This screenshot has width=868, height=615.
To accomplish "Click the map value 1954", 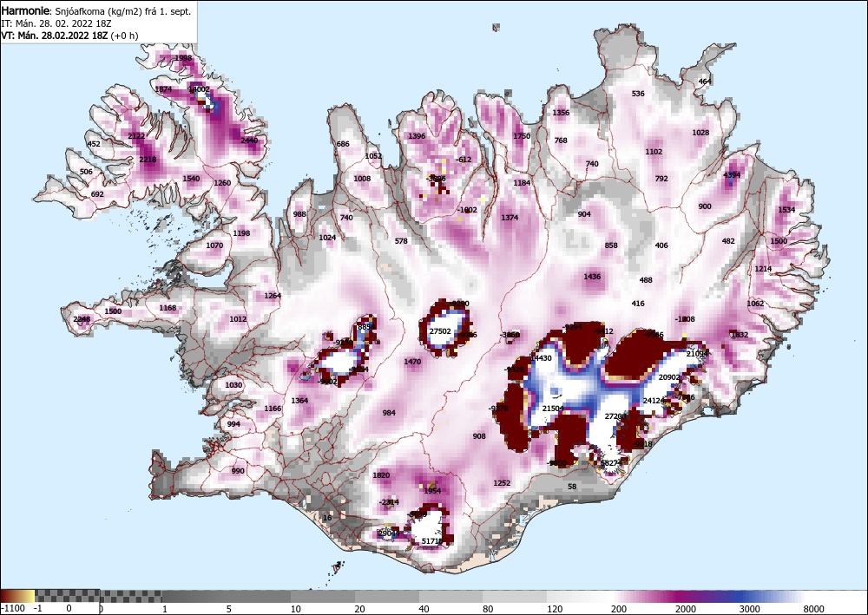I will 432,491.
